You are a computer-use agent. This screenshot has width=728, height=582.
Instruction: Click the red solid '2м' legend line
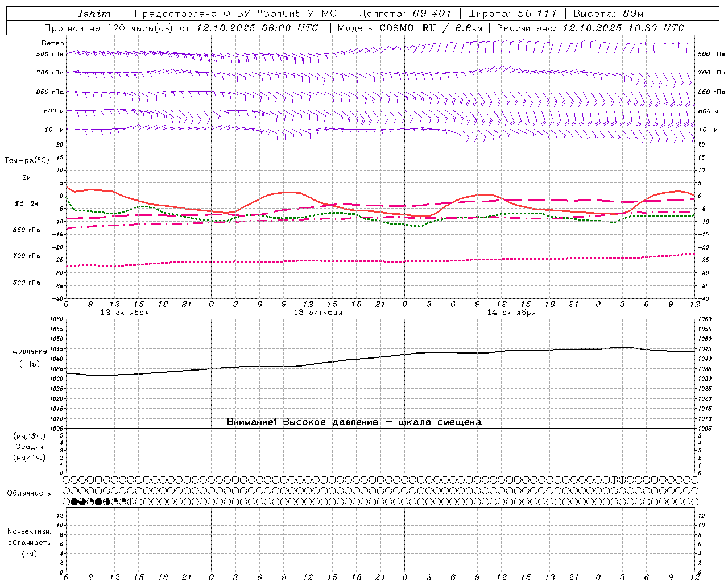(26, 184)
